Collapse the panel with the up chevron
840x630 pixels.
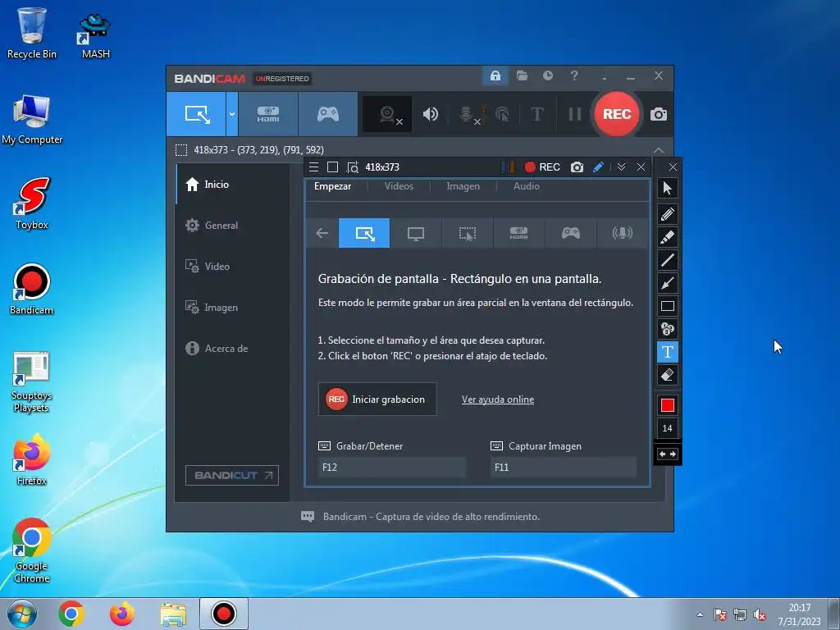click(659, 150)
